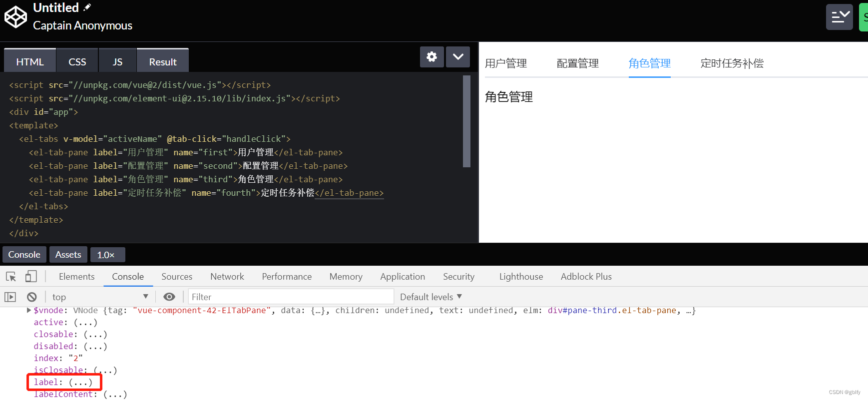Open the DevTools Elements tab
The image size is (868, 400).
pyautogui.click(x=76, y=277)
